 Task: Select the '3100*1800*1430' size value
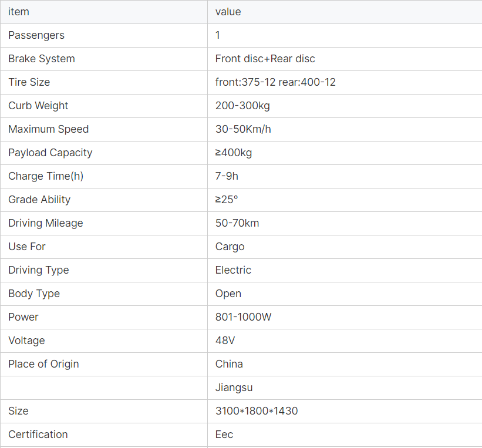pos(256,411)
